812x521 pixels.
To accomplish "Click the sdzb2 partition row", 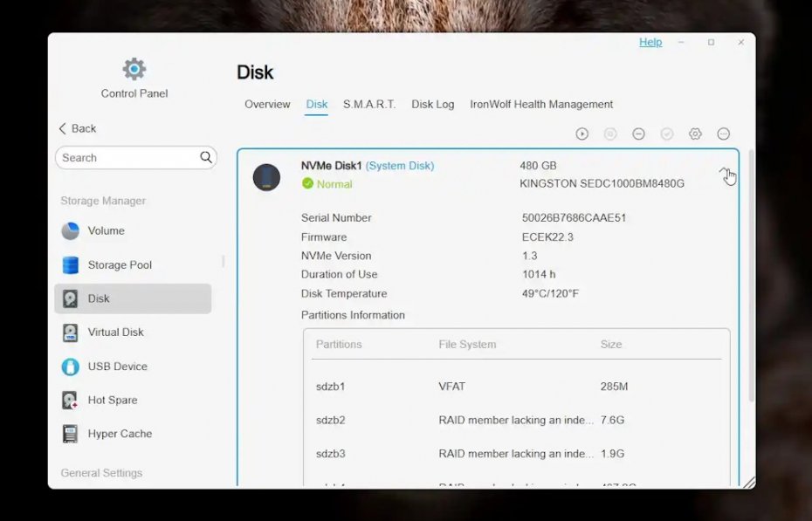I will (x=516, y=420).
